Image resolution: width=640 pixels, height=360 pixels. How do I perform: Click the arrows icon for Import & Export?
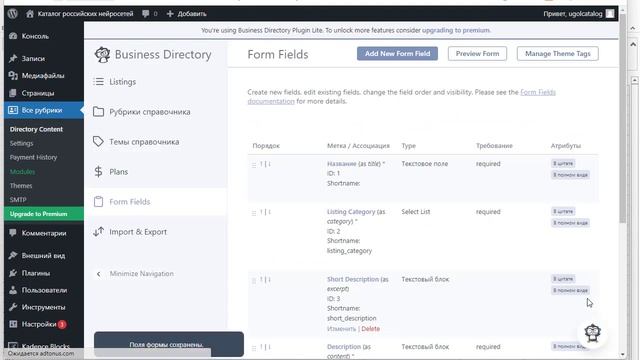coord(98,231)
